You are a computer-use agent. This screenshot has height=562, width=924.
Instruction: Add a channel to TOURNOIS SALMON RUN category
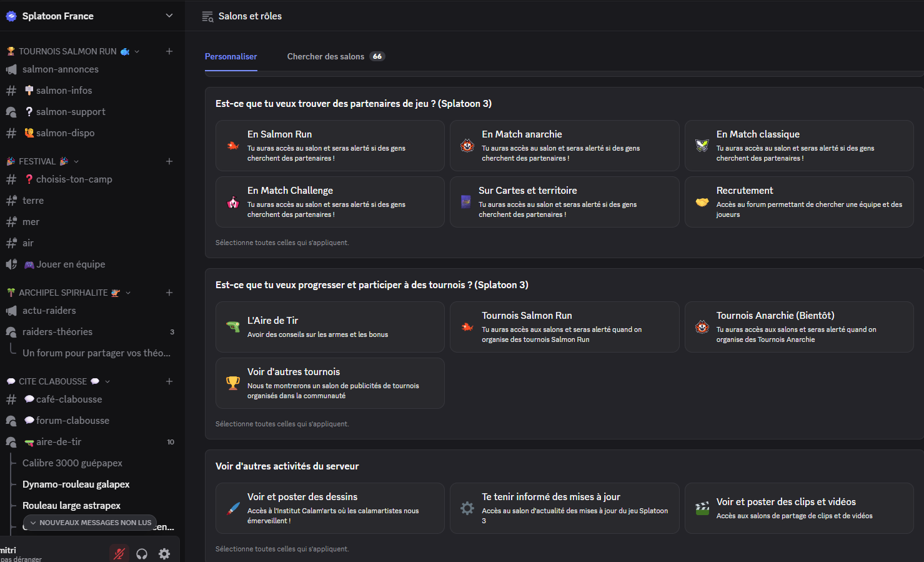[169, 51]
